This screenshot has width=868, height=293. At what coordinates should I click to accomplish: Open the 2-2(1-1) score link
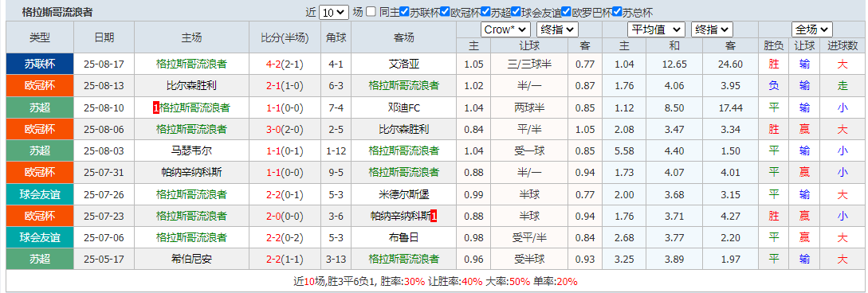[285, 259]
